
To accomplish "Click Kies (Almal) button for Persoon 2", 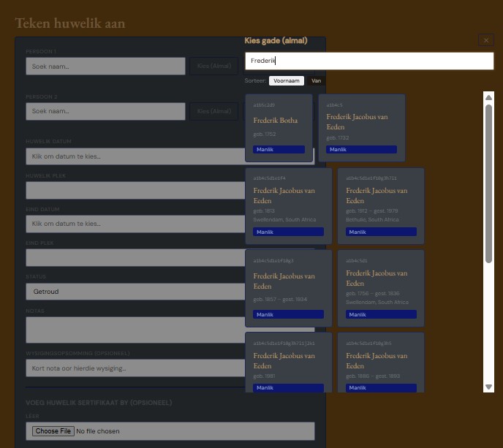I will [214, 111].
